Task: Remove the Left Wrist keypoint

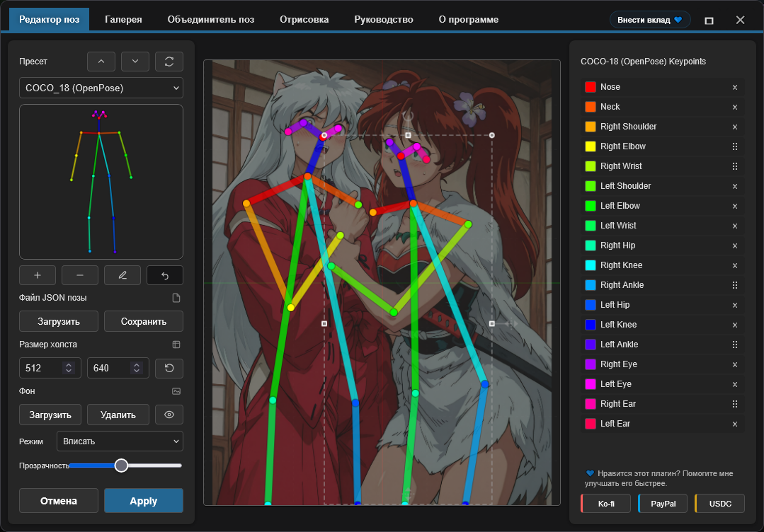Action: coord(735,226)
